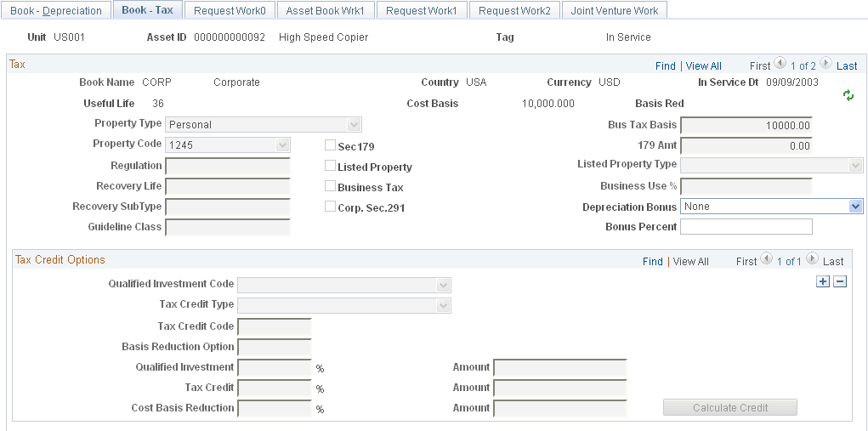The height and width of the screenshot is (431, 868).
Task: Expand the Listed Property Type dropdown
Action: coord(772,166)
